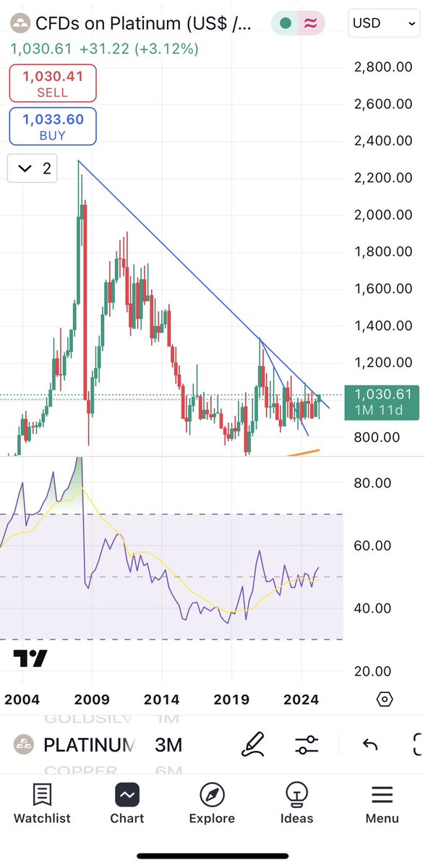
Task: Click the CFDs on Platinum title
Action: click(144, 24)
